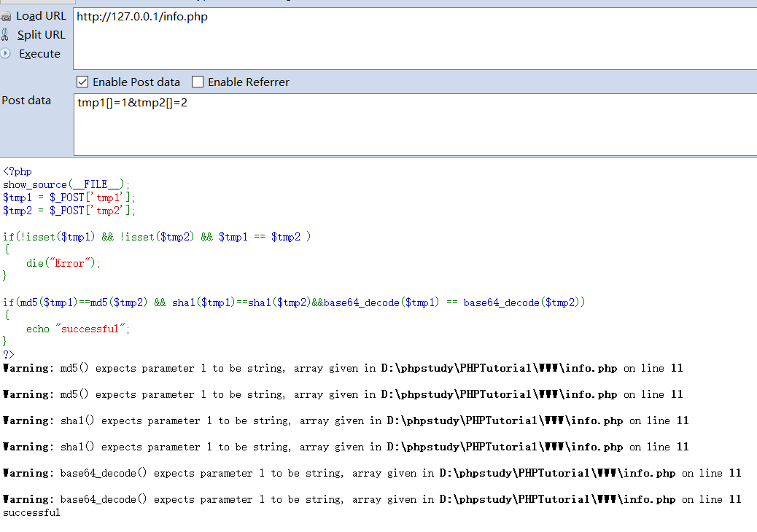Image resolution: width=757 pixels, height=532 pixels.
Task: Click the Enable Referrer label text
Action: coord(249,82)
